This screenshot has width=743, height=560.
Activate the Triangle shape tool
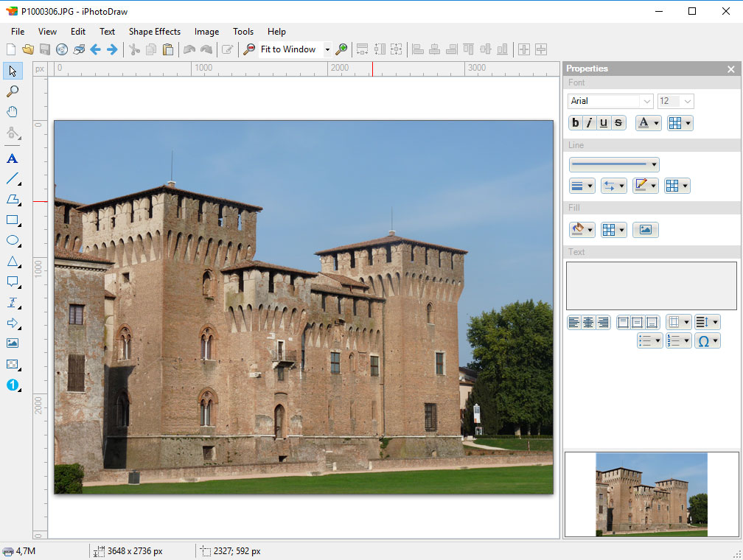12,262
